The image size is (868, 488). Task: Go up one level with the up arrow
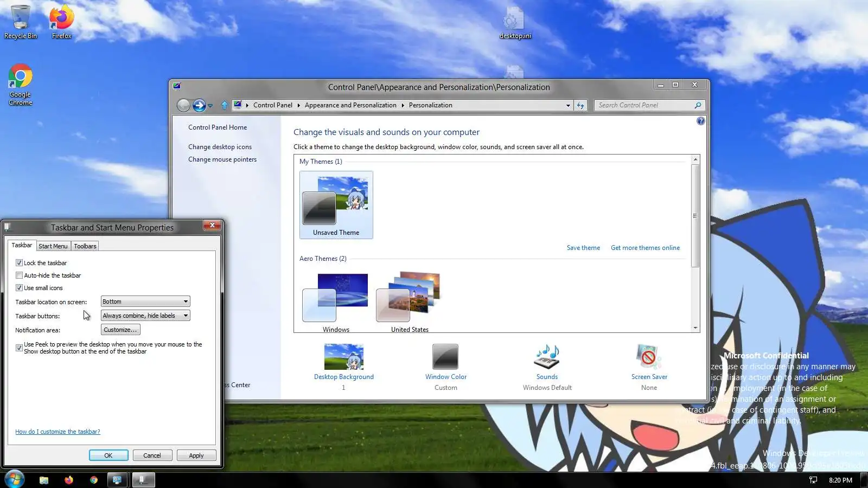point(225,105)
